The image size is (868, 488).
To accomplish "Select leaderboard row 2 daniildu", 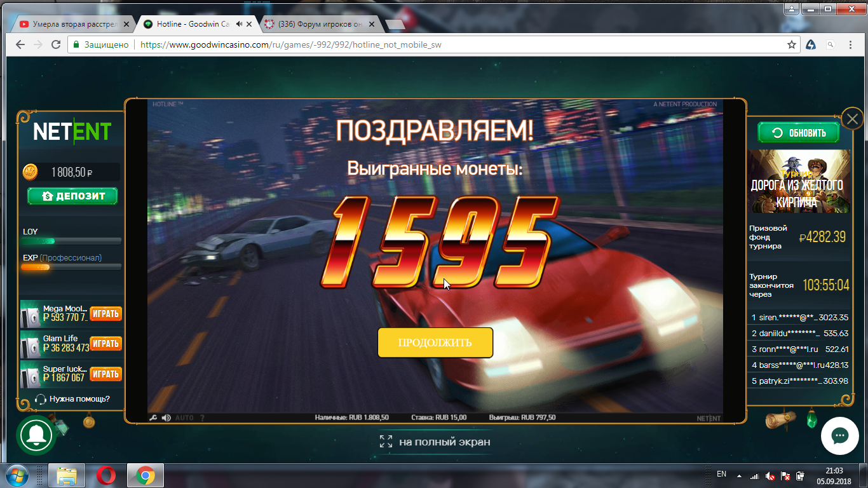I will tap(799, 333).
